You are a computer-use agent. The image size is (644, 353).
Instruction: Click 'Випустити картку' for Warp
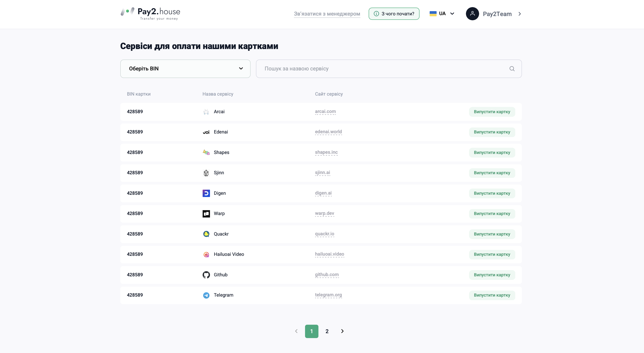[492, 214]
